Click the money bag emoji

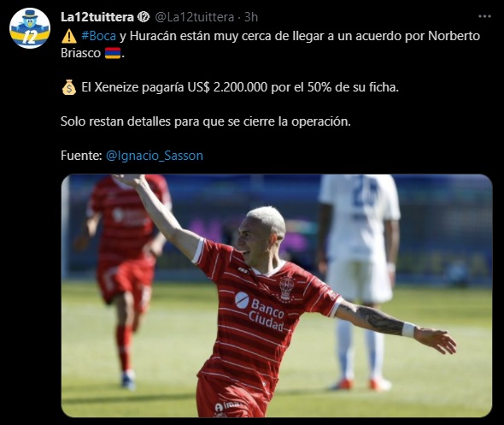69,87
